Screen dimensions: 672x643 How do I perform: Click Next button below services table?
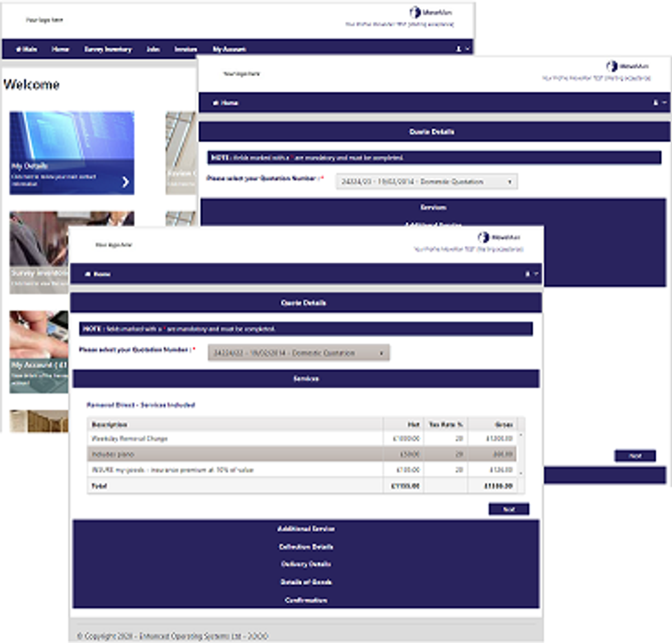coord(508,509)
